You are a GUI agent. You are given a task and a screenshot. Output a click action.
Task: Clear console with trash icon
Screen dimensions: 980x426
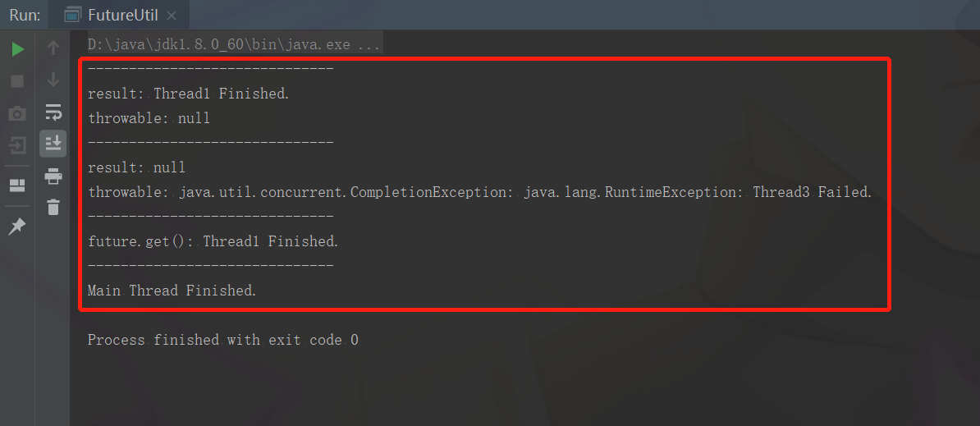coord(53,207)
